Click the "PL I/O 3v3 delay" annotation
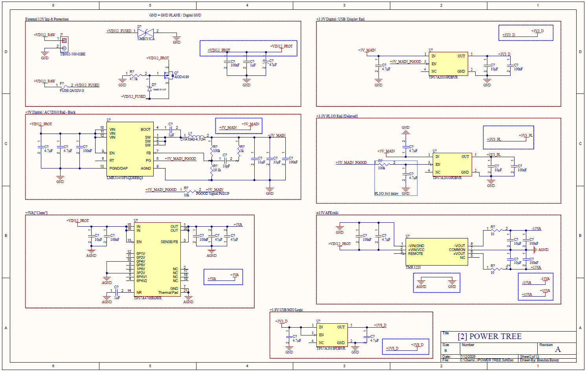The height and width of the screenshot is (372, 588). click(x=386, y=194)
